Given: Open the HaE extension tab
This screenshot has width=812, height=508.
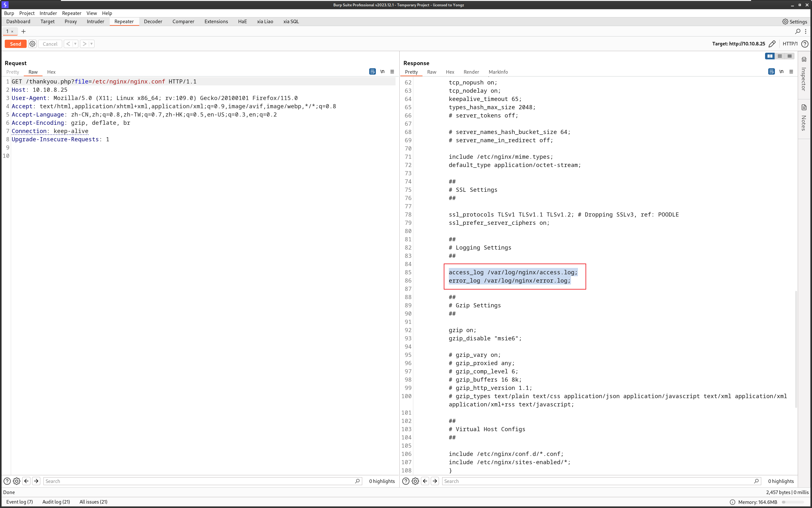Looking at the screenshot, I should (242, 22).
